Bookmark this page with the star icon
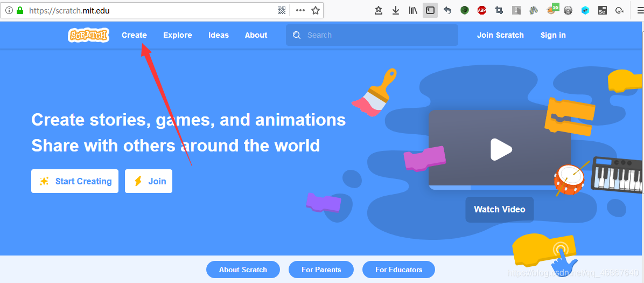Viewport: 644px width, 283px height. 316,11
